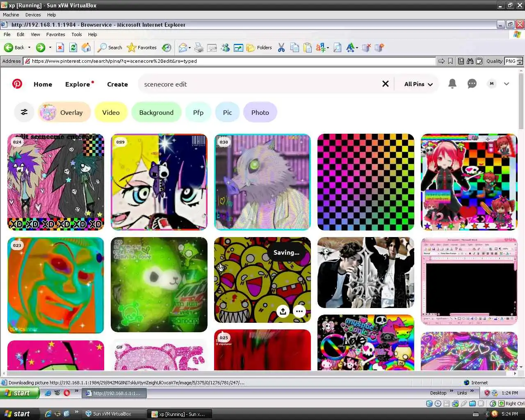The image size is (525, 420).
Task: Click the Encoding language icon
Action: (321, 48)
